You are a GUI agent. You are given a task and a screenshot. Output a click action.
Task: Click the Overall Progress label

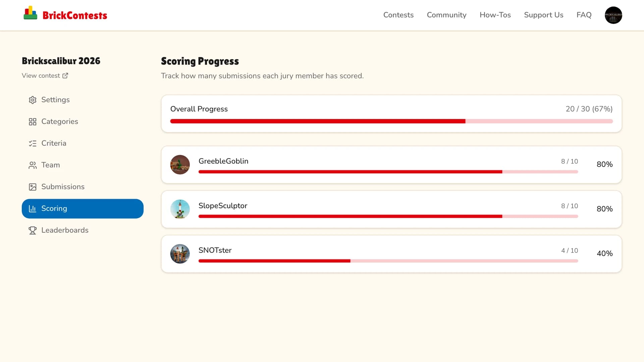point(199,109)
